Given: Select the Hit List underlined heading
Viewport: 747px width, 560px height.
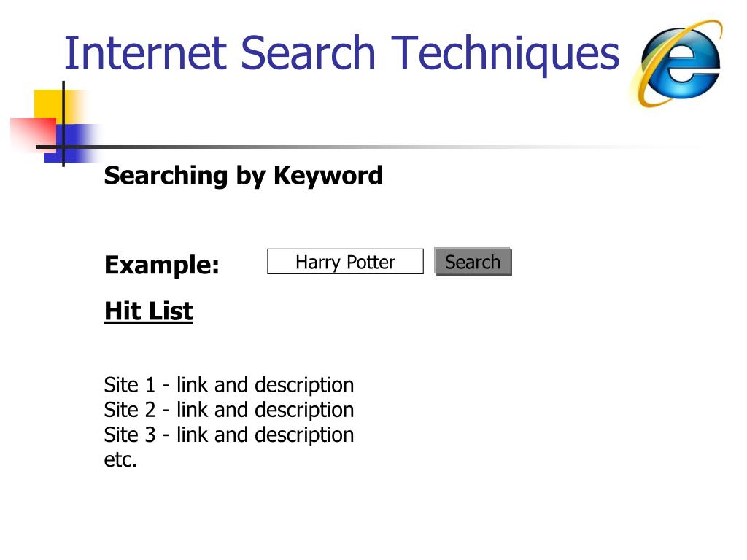Looking at the screenshot, I should tap(149, 311).
